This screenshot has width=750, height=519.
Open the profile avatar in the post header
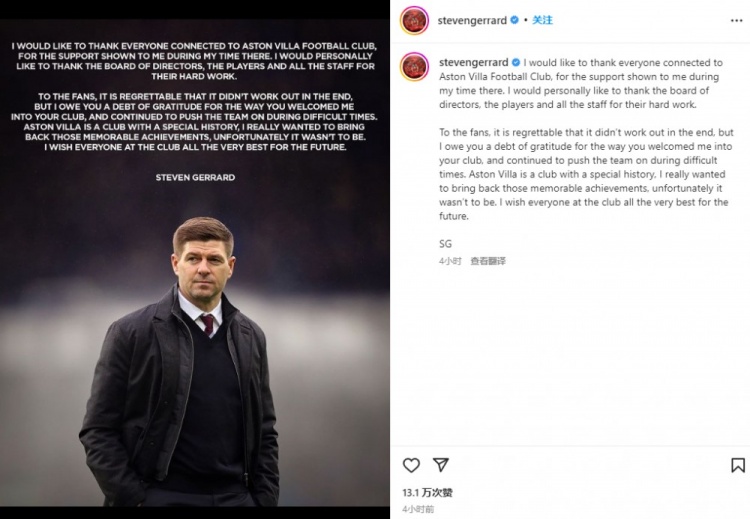[414, 21]
